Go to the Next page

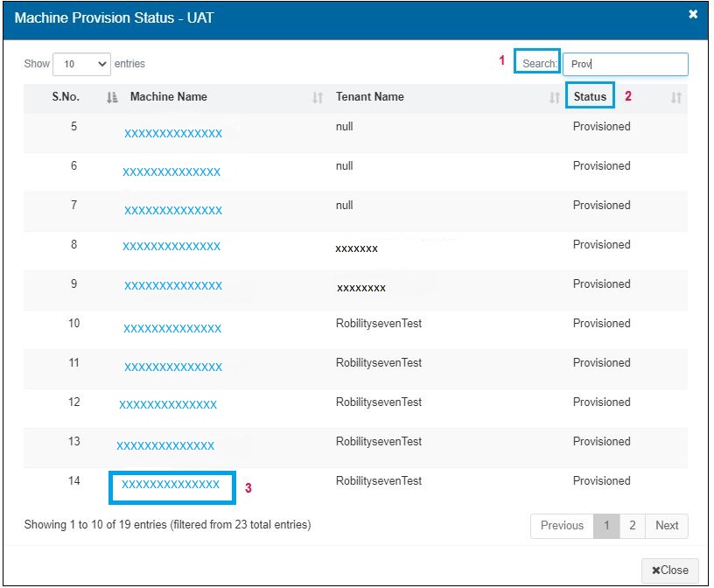667,526
